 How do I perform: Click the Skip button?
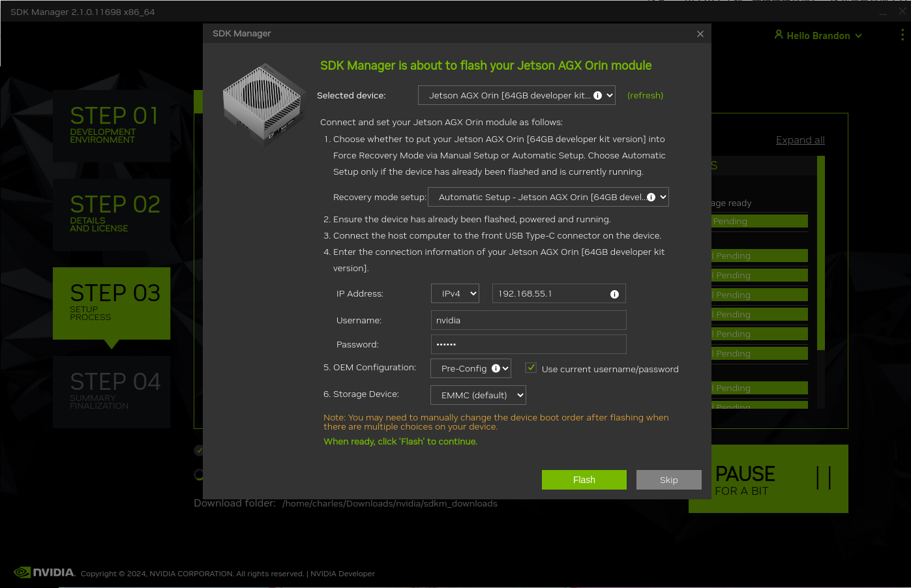[x=669, y=480]
